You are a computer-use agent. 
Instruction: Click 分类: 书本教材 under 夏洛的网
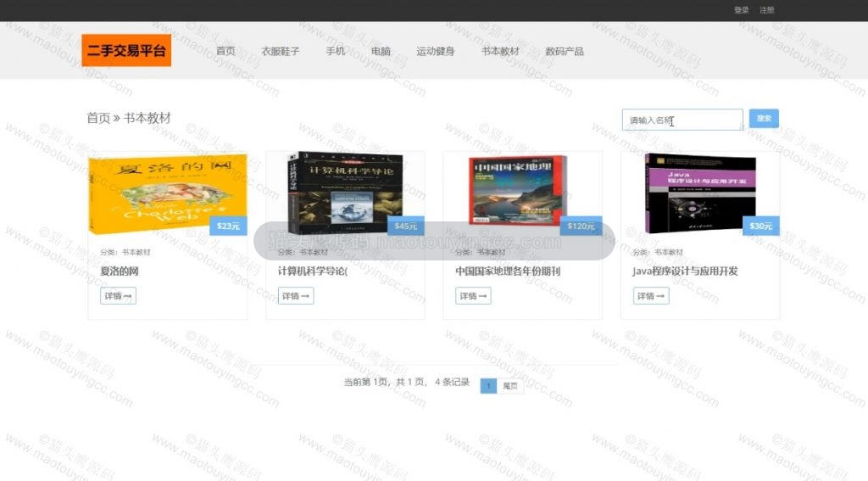[125, 252]
